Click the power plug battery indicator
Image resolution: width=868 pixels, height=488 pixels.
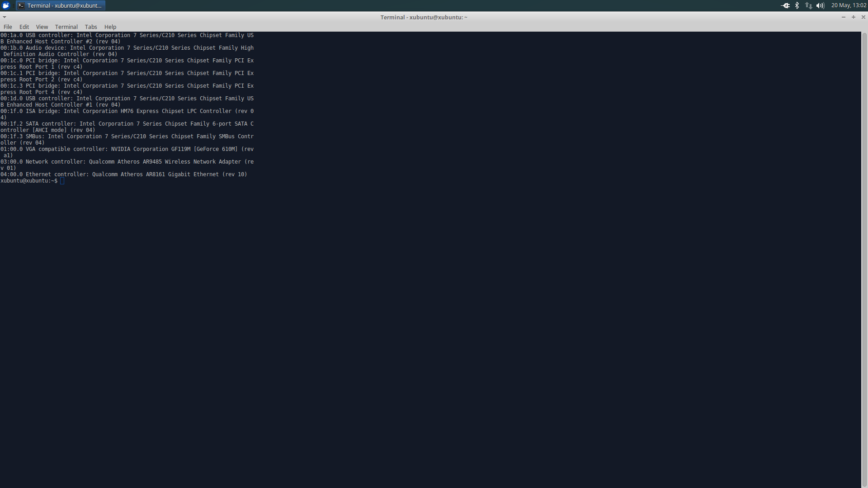[785, 5]
